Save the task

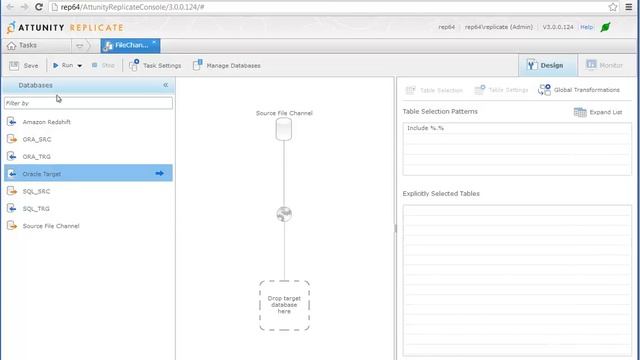pyautogui.click(x=24, y=65)
